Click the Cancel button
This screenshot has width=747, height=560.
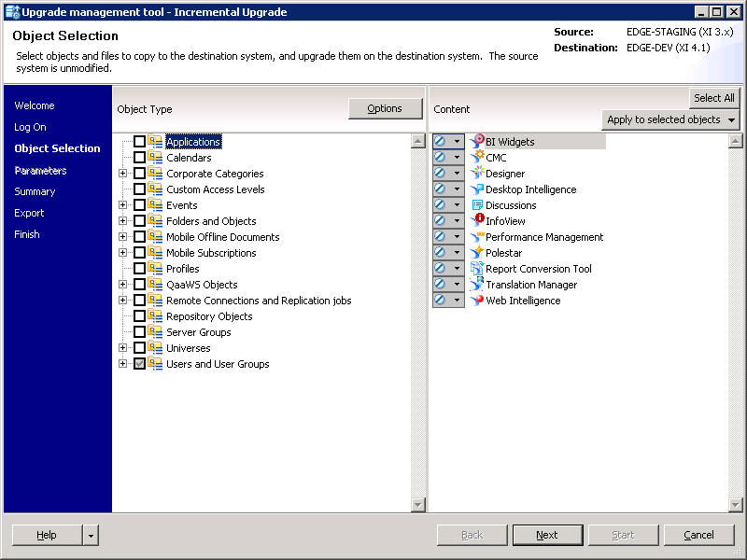[x=698, y=535]
